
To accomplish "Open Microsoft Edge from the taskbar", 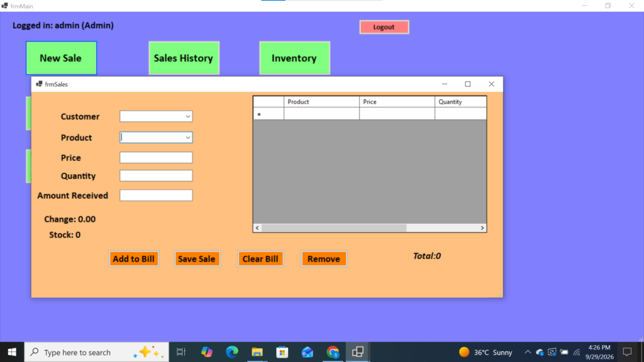I will (x=232, y=352).
